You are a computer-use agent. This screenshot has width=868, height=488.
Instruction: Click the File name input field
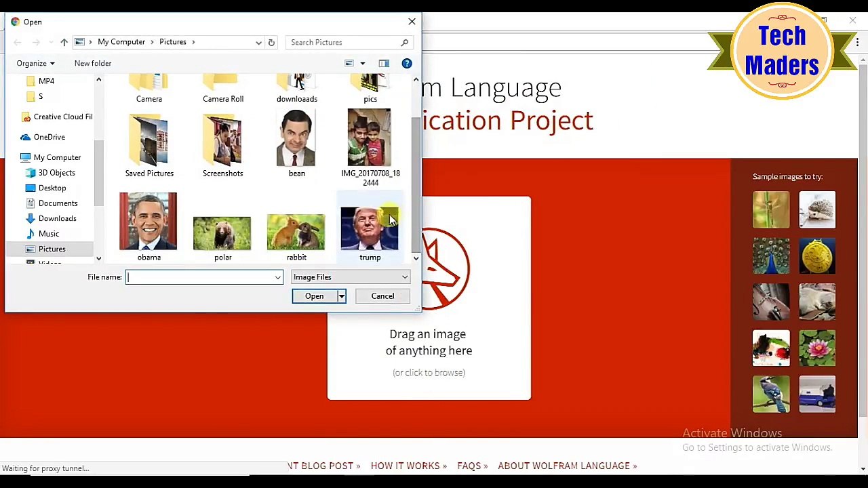click(x=199, y=277)
